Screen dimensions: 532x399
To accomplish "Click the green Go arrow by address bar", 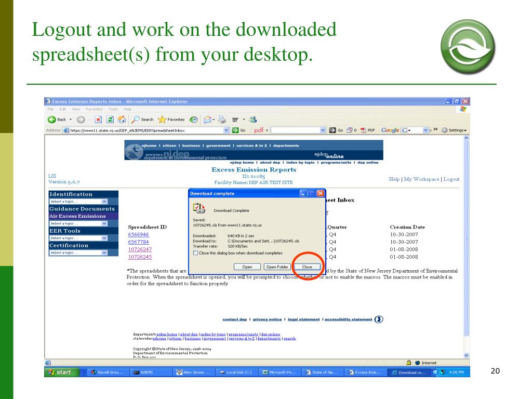I will click(235, 130).
